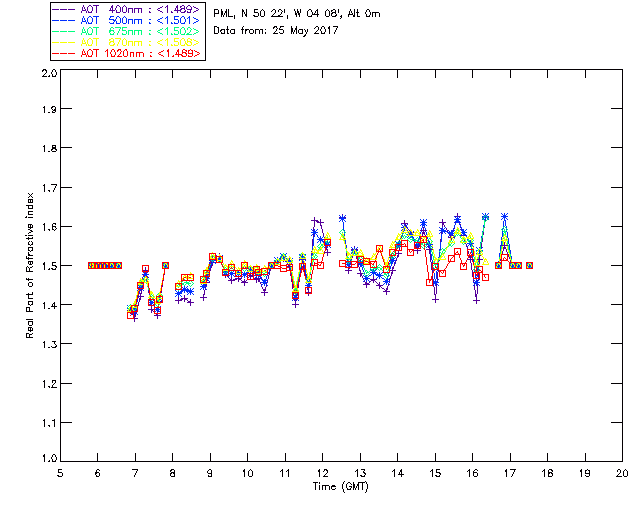Click the x-axis hour label 12
The width and height of the screenshot is (640, 512).
click(322, 473)
